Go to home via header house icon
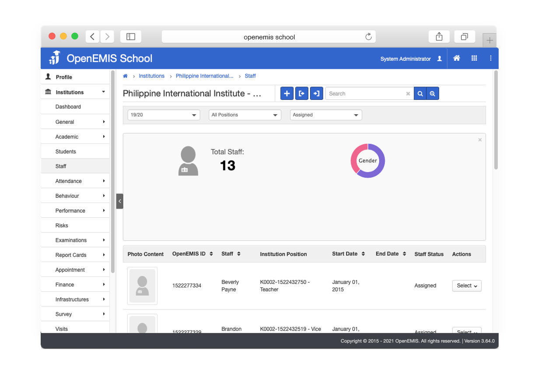The image size is (538, 392). click(457, 58)
